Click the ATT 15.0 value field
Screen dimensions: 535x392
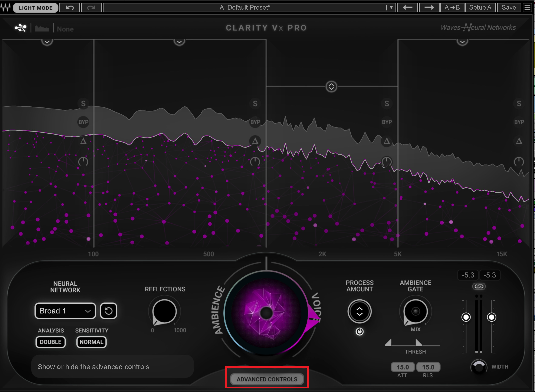403,367
